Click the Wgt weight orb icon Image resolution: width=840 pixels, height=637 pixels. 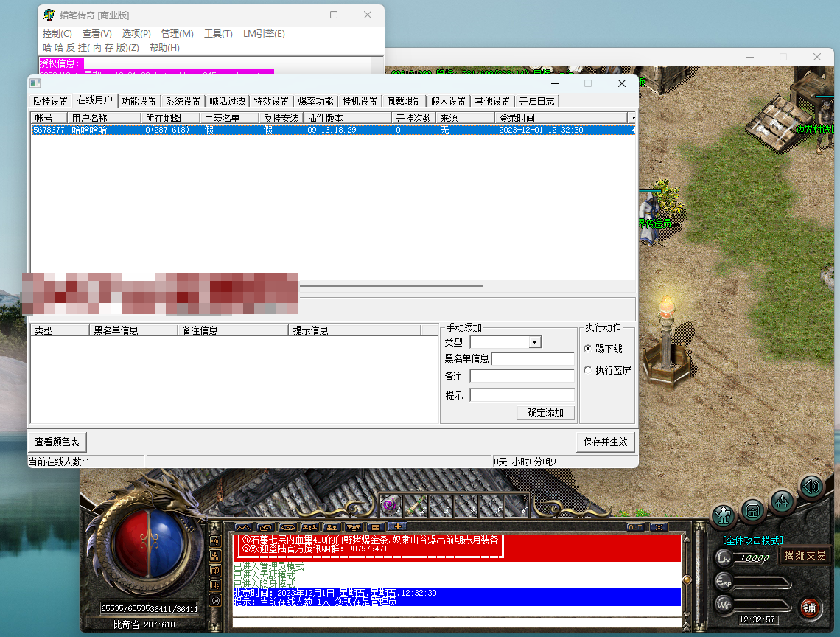[x=724, y=605]
